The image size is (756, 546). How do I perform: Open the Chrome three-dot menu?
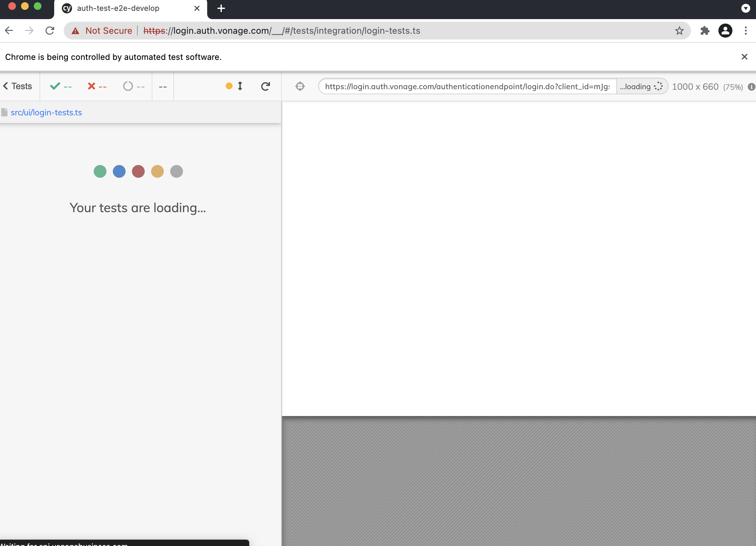tap(746, 31)
